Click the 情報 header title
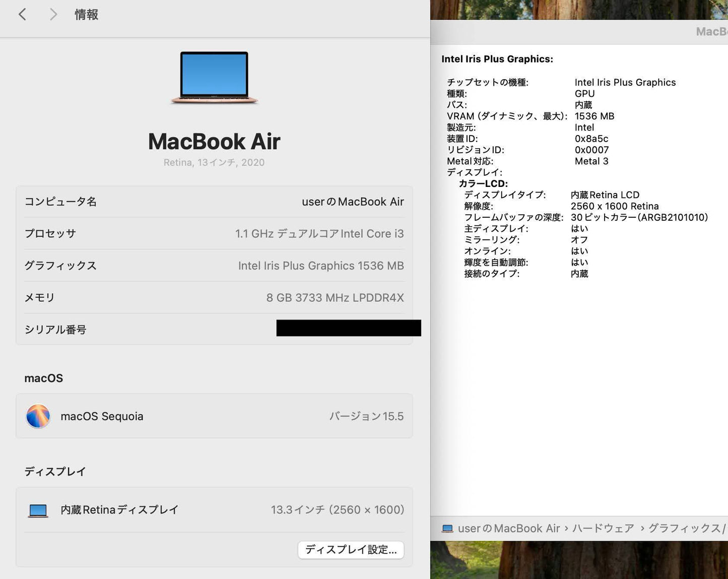 click(86, 14)
